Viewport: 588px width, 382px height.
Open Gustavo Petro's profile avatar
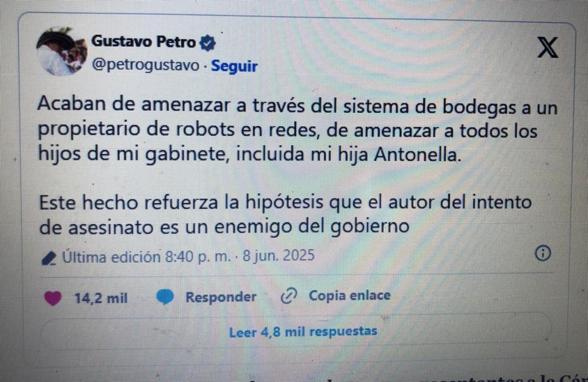61,52
